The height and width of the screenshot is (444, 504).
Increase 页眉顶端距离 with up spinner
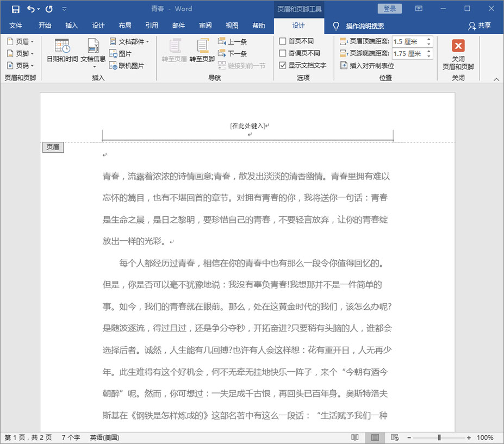click(x=429, y=39)
